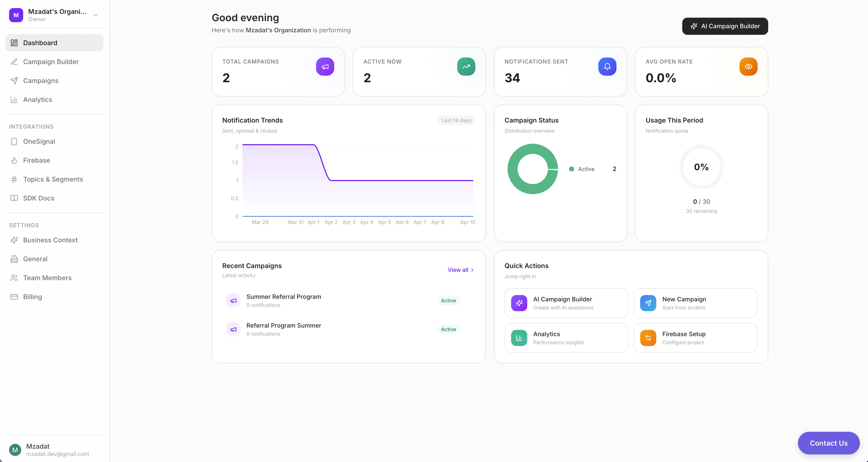
Task: Click the Active badge for Summer Referral Program
Action: coord(448,300)
